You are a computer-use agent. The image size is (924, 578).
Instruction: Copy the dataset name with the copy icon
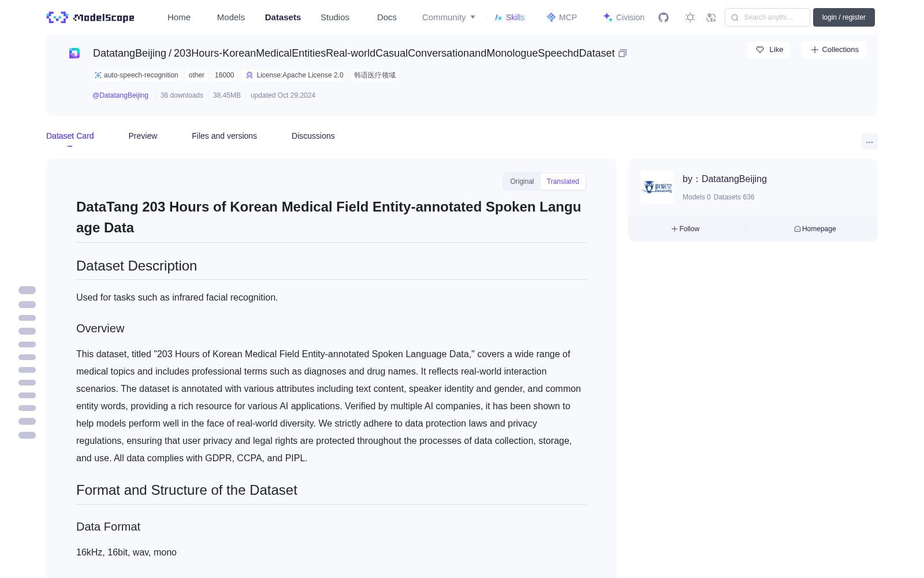point(623,53)
